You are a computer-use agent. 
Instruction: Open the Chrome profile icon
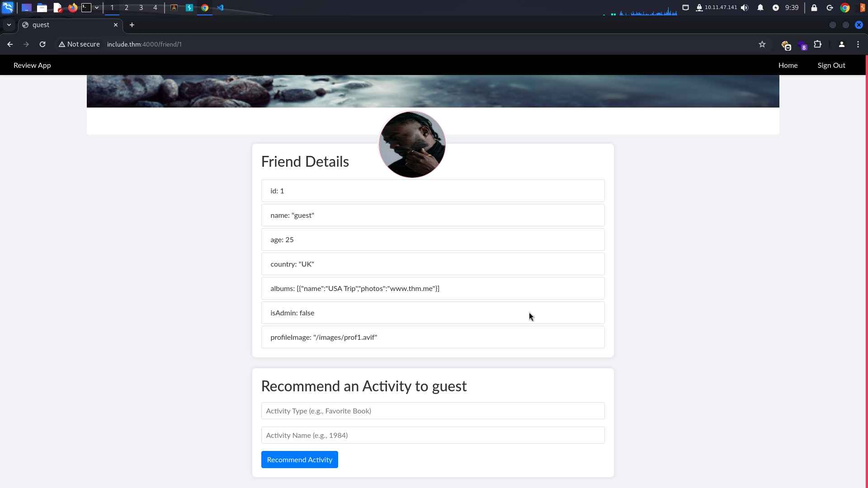click(842, 44)
